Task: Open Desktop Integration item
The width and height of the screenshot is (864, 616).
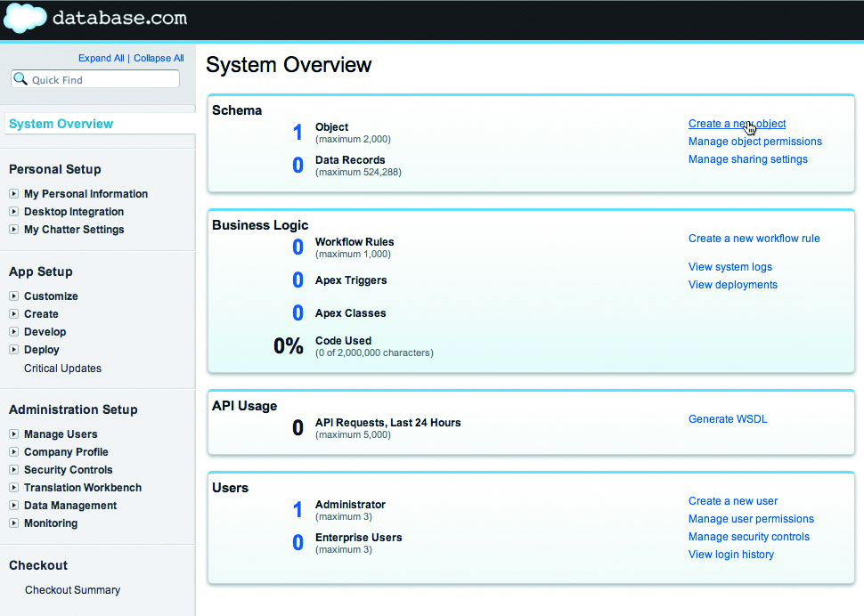Action: 74,211
